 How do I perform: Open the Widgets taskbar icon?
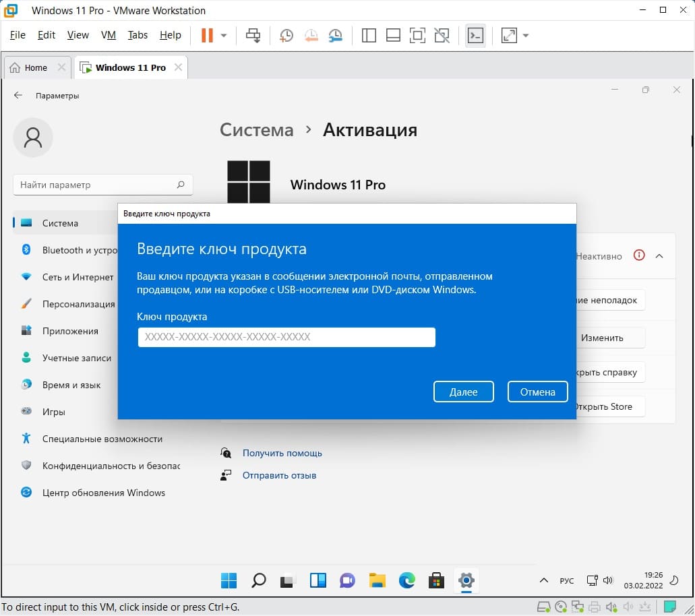318,580
